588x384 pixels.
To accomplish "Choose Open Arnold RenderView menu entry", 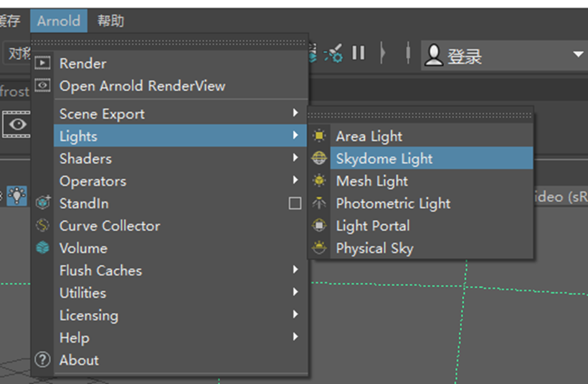I will [x=181, y=86].
